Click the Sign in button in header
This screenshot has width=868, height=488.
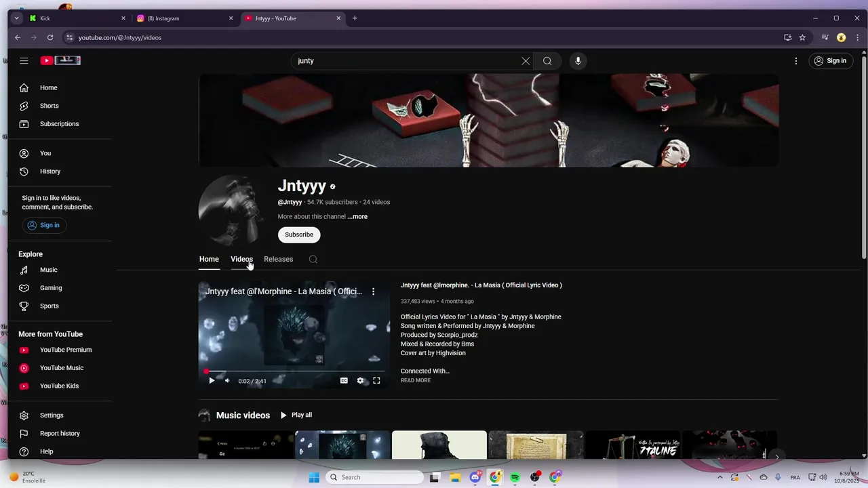[830, 61]
